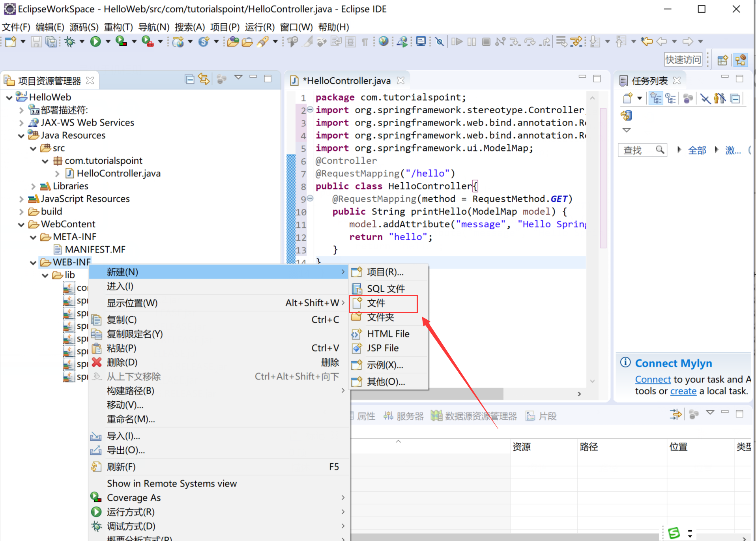Click the Open Web Browser globe icon
Image resolution: width=756 pixels, height=541 pixels.
(383, 41)
